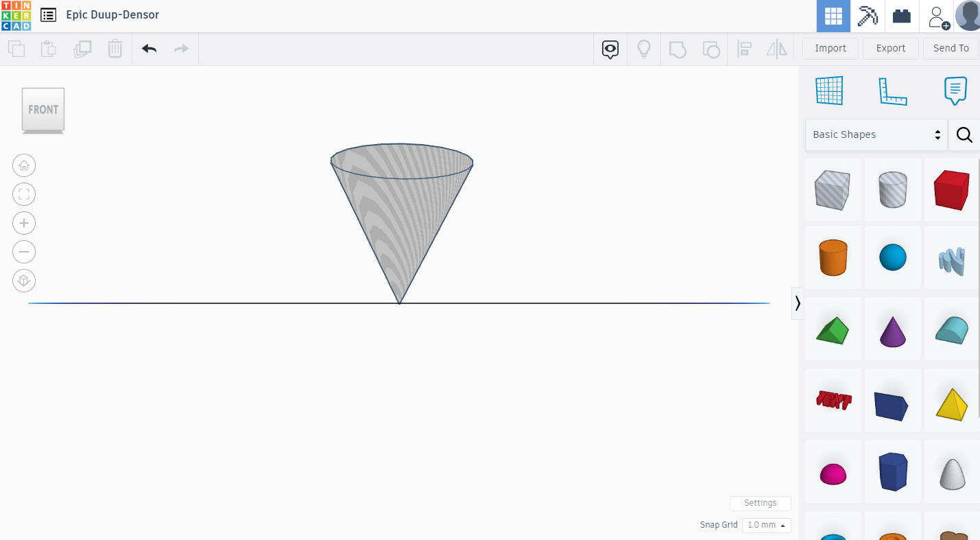Click the Show All lightbulb icon
Screen dimensions: 980x540
pos(644,49)
